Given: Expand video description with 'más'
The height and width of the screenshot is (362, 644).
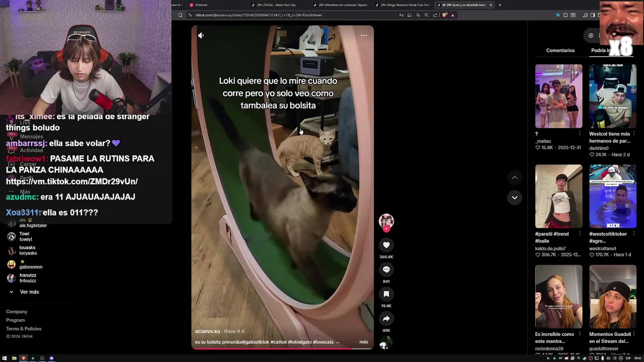Looking at the screenshot, I should (364, 342).
